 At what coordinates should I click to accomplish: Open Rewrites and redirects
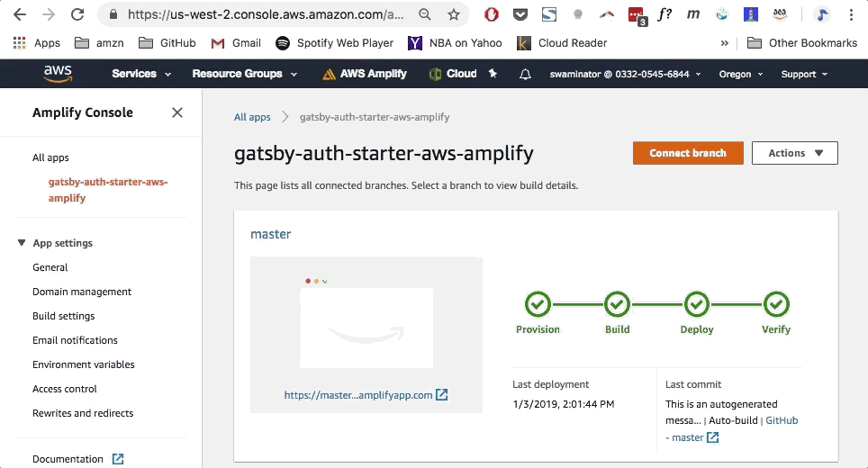(83, 413)
